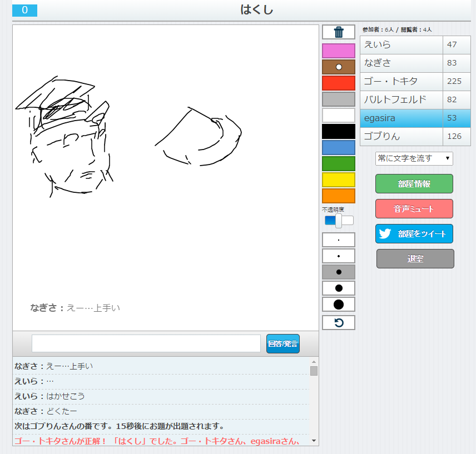
Task: Pick the red color swatch
Action: [x=339, y=83]
